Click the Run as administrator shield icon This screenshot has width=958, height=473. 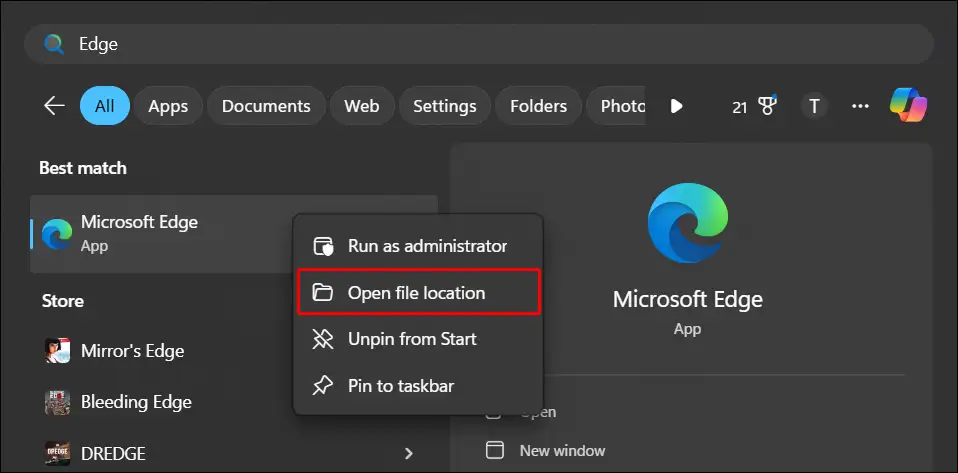(323, 246)
